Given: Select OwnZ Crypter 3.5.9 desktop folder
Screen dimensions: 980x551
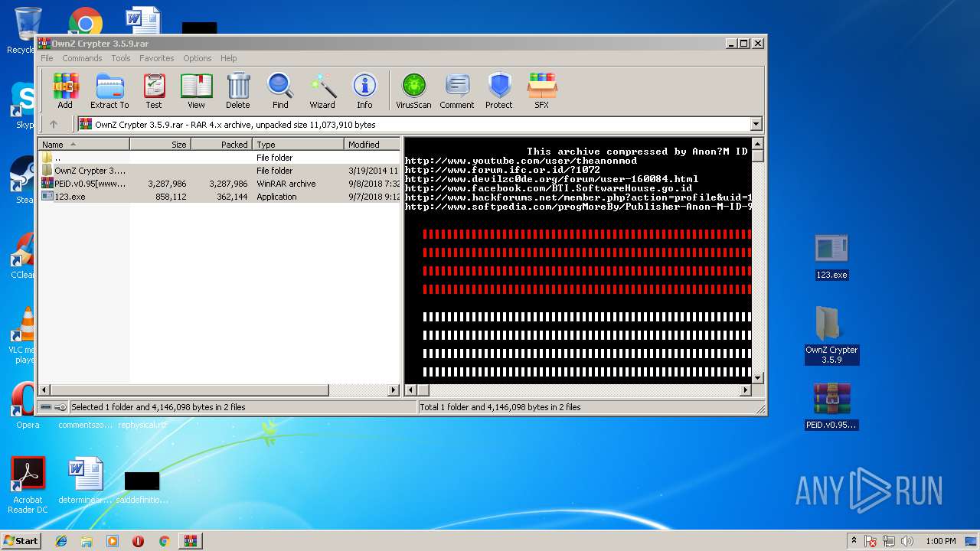Looking at the screenshot, I should (x=831, y=335).
